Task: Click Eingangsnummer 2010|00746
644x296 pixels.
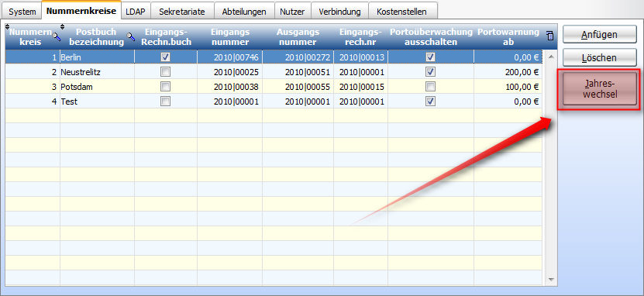Action: pyautogui.click(x=230, y=57)
